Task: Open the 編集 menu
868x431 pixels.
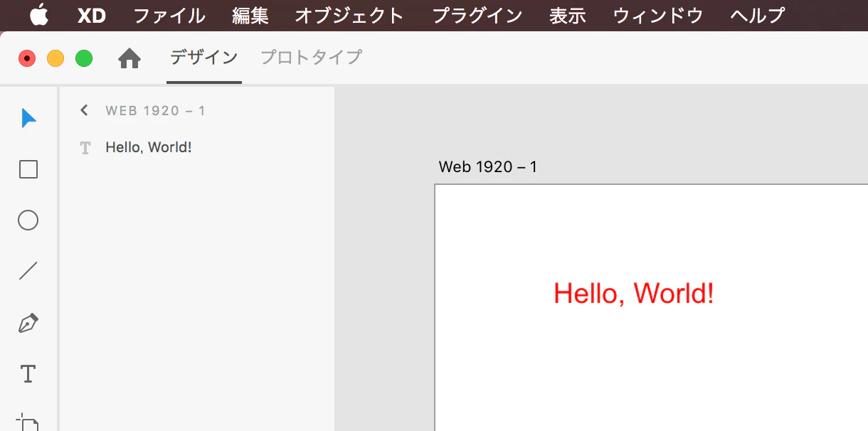Action: (x=250, y=16)
